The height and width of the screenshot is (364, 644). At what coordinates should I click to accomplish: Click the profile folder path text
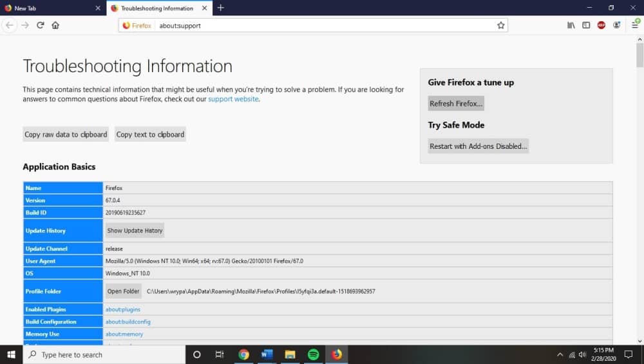tap(261, 291)
